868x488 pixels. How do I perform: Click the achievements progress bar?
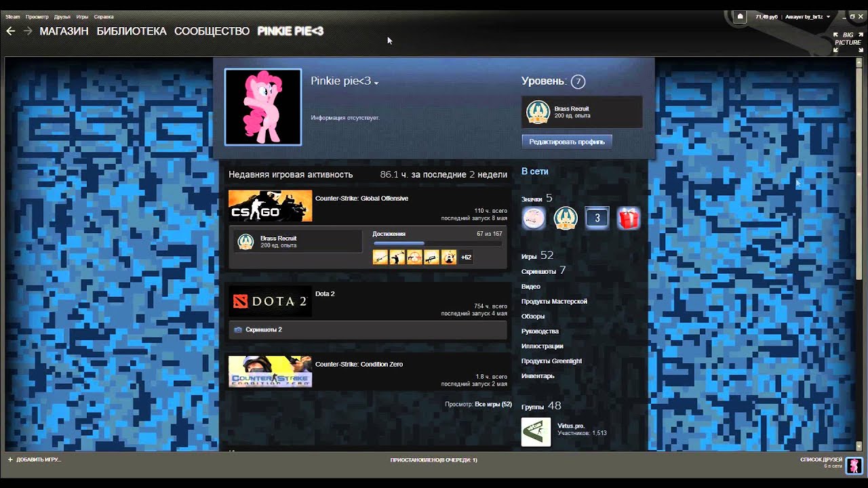[437, 243]
